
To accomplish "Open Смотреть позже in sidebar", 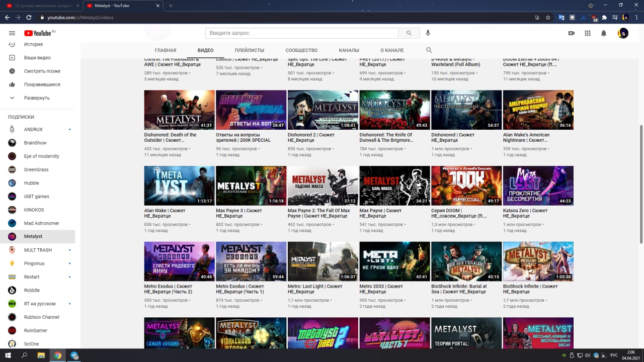I will coord(37,71).
